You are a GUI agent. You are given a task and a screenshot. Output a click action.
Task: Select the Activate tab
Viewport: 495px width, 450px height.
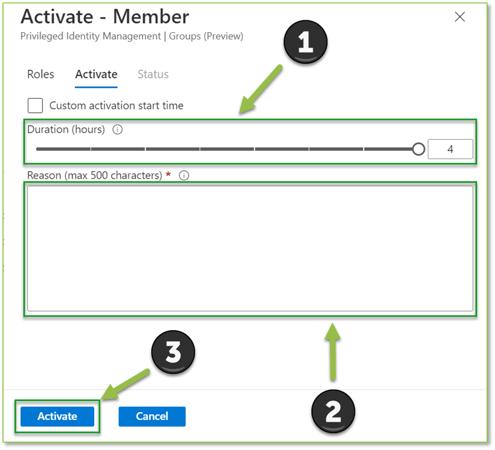point(96,74)
